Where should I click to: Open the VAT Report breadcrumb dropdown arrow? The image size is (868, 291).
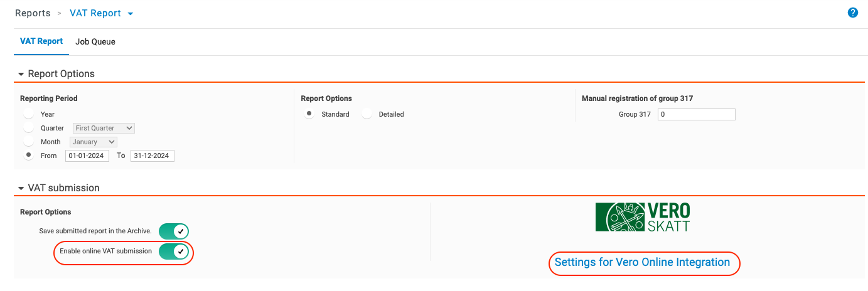131,14
